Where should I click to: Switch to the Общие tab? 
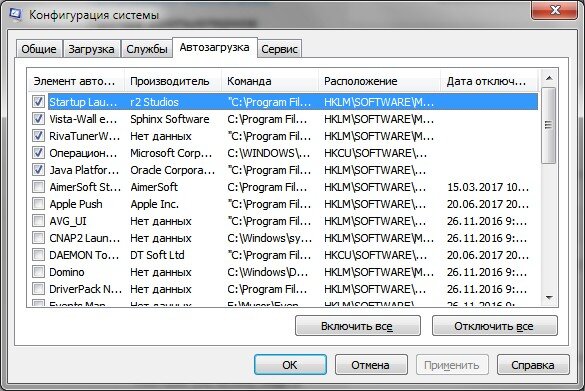[39, 49]
